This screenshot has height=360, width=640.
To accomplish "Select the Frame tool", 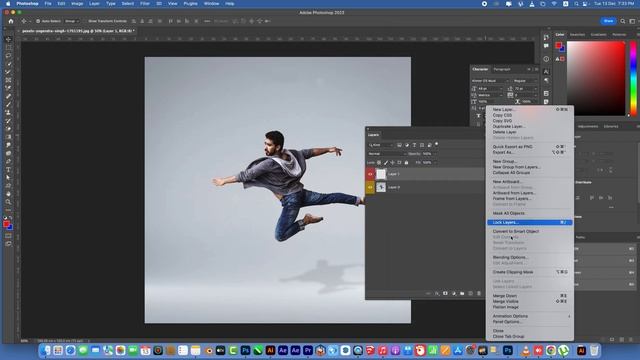I will pyautogui.click(x=9, y=80).
